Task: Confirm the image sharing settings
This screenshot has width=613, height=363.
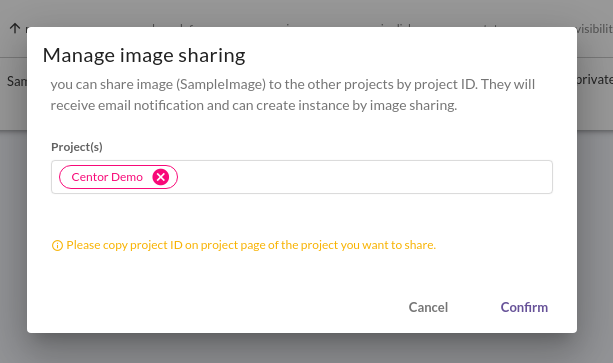Action: pos(524,308)
